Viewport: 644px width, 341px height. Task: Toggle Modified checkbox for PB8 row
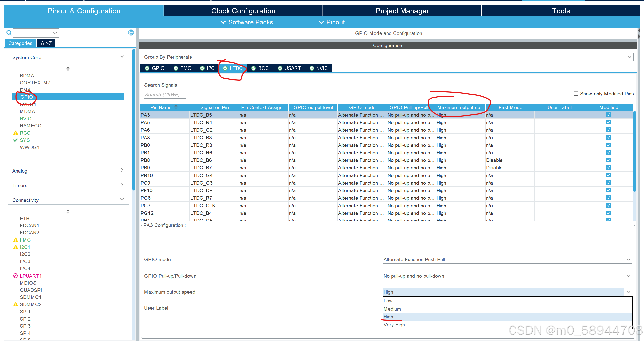click(608, 160)
